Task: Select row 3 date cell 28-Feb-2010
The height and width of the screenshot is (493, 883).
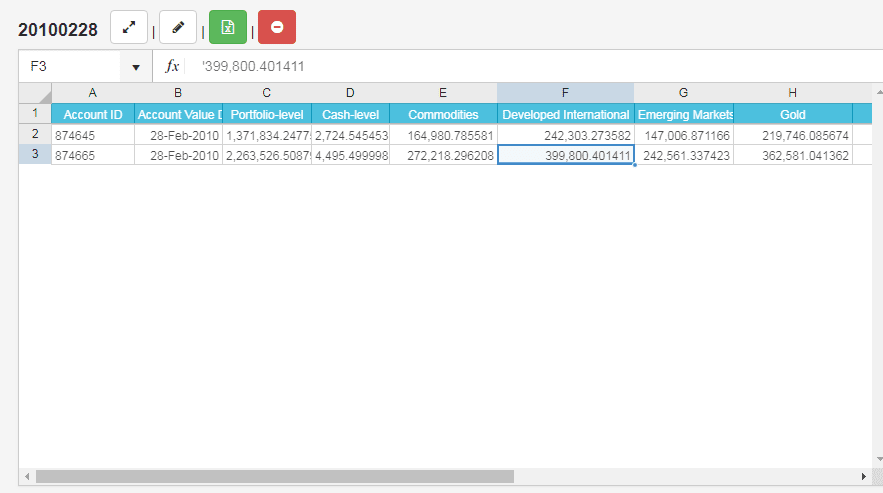Action: pos(178,155)
